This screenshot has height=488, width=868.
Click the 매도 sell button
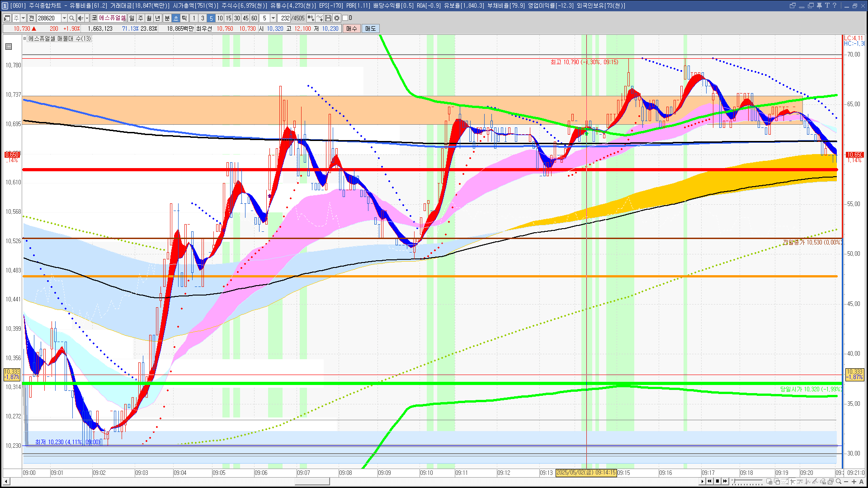click(370, 28)
